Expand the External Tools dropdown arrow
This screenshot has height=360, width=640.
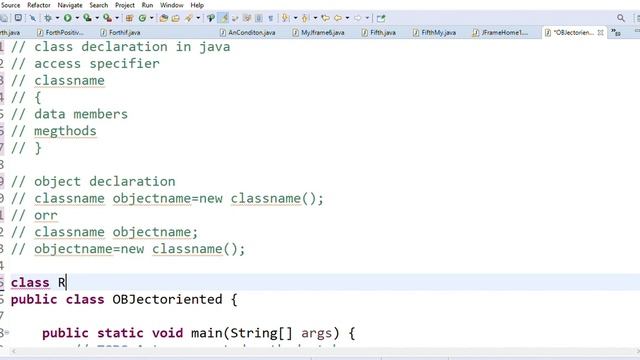tap(117, 18)
